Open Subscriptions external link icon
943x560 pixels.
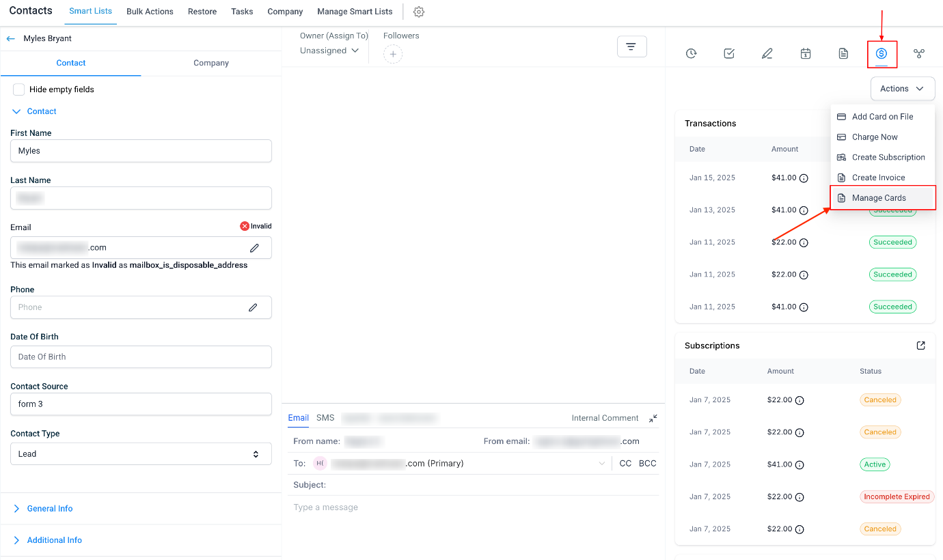click(920, 346)
